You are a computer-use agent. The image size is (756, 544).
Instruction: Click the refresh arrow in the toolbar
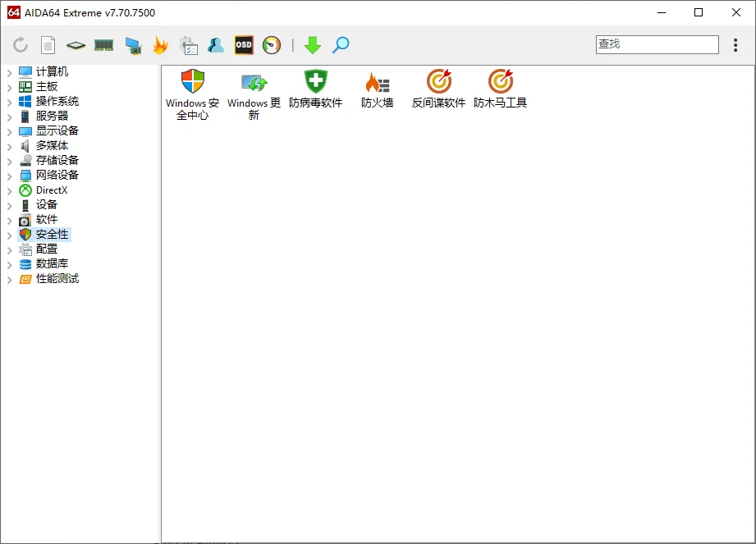(x=21, y=45)
